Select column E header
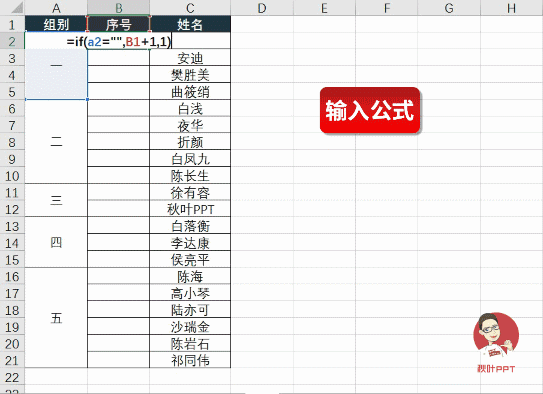 [324, 7]
